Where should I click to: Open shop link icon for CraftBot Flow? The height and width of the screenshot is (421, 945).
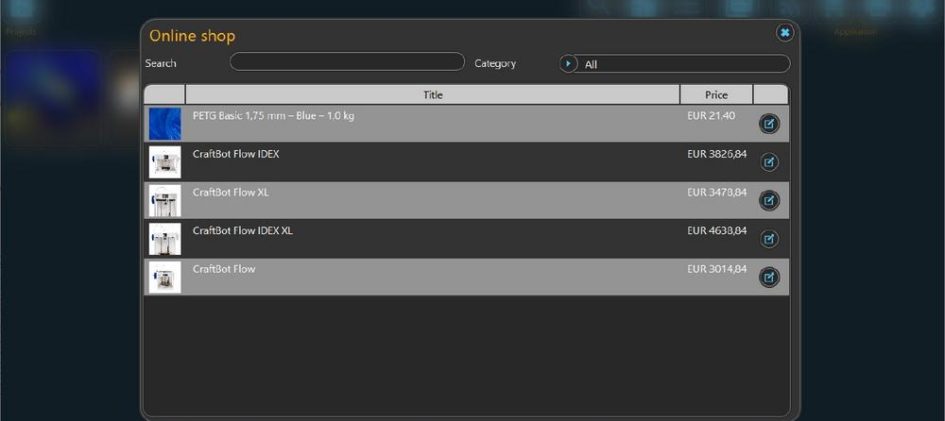point(769,277)
